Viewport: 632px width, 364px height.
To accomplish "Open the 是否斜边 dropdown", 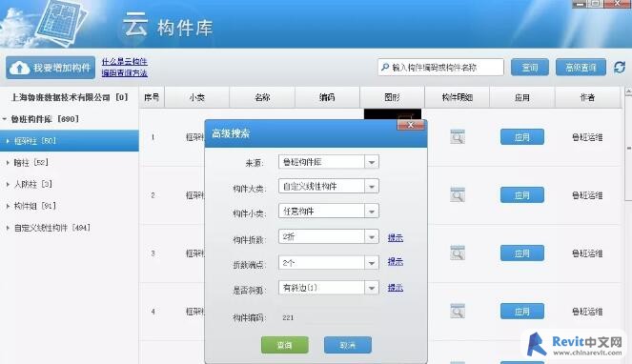I will pos(371,288).
